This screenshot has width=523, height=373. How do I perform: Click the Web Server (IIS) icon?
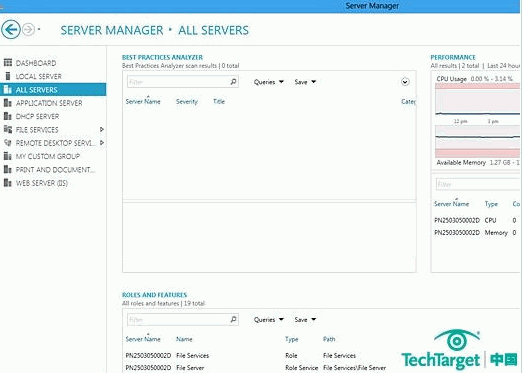(x=8, y=183)
